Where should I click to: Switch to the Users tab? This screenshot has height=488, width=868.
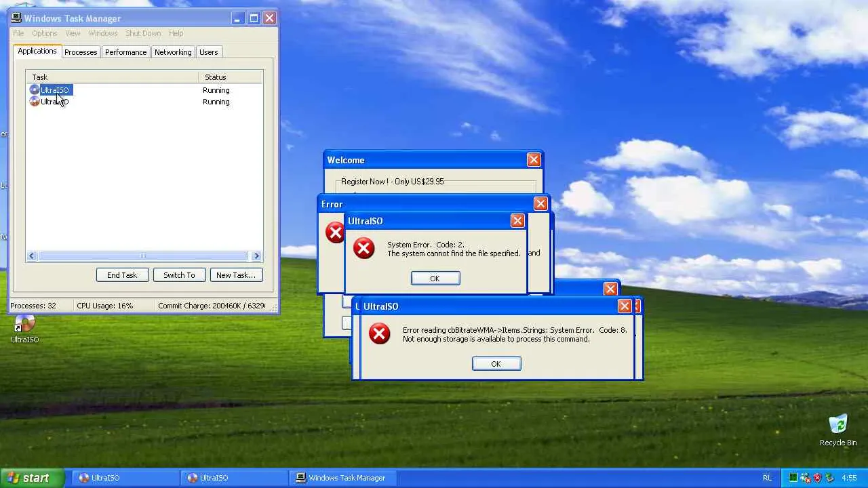tap(209, 52)
